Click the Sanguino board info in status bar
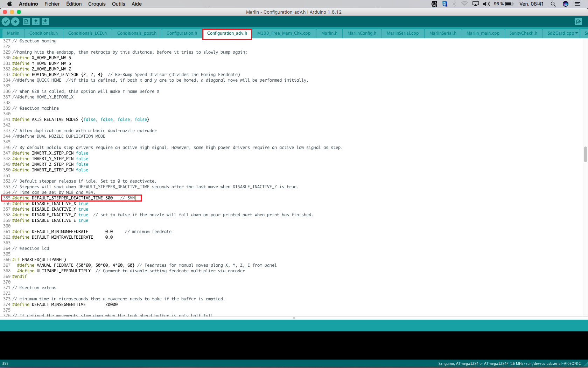 (x=510, y=363)
